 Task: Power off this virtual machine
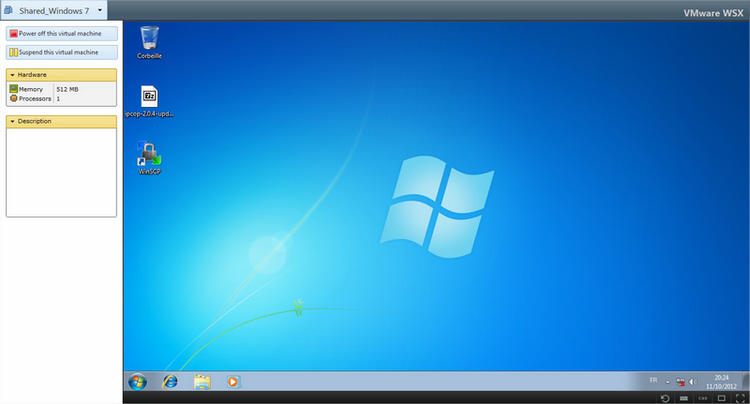coord(62,33)
